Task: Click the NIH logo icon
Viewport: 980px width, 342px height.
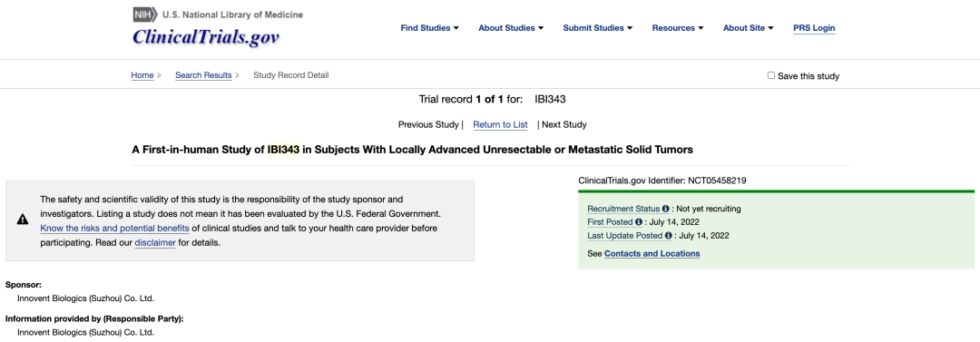Action: pos(145,15)
